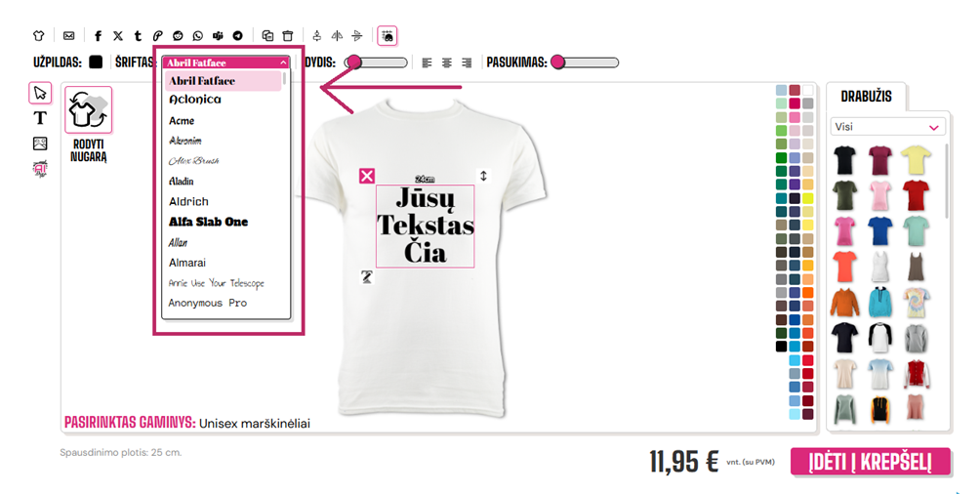The width and height of the screenshot is (980, 494).
Task: Select the Text tool in the sidebar
Action: [40, 117]
